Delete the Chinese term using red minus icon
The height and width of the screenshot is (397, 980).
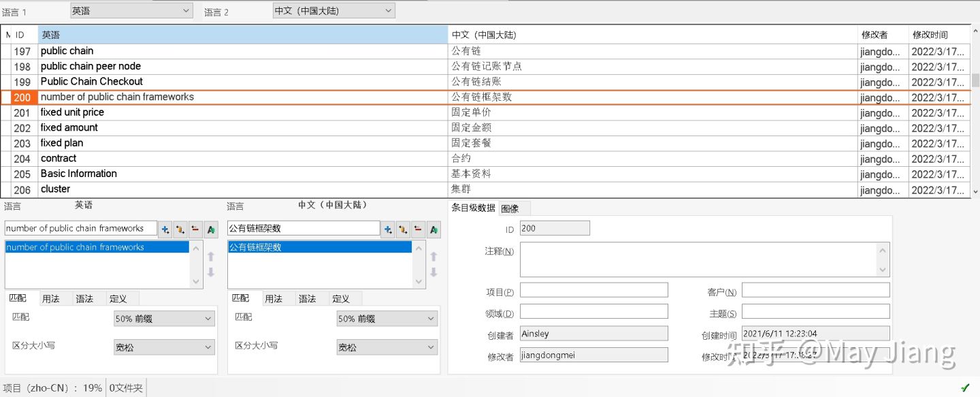[x=419, y=229]
